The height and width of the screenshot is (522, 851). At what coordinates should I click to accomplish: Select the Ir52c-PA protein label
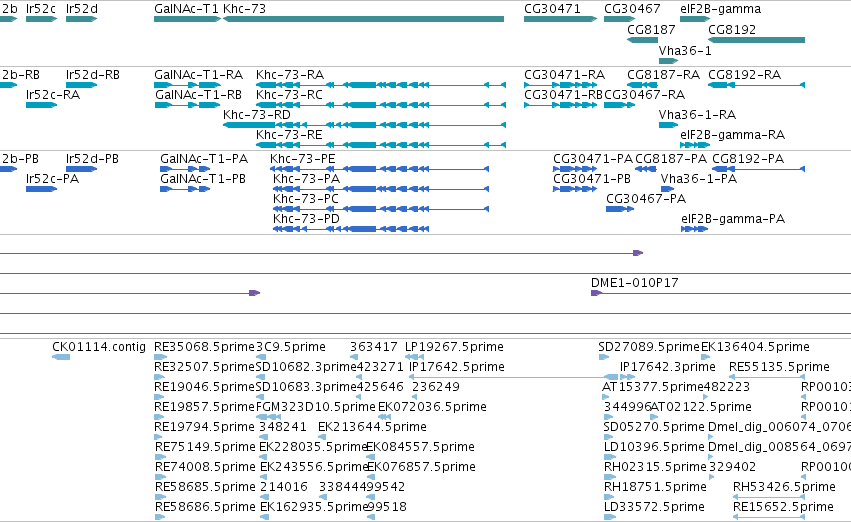click(53, 179)
